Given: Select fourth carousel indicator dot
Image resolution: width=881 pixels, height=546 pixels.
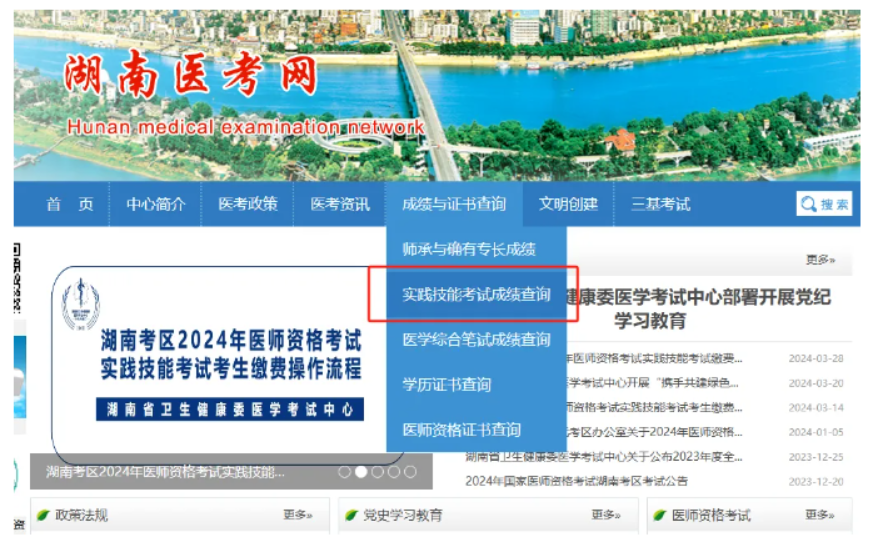Looking at the screenshot, I should 394,472.
